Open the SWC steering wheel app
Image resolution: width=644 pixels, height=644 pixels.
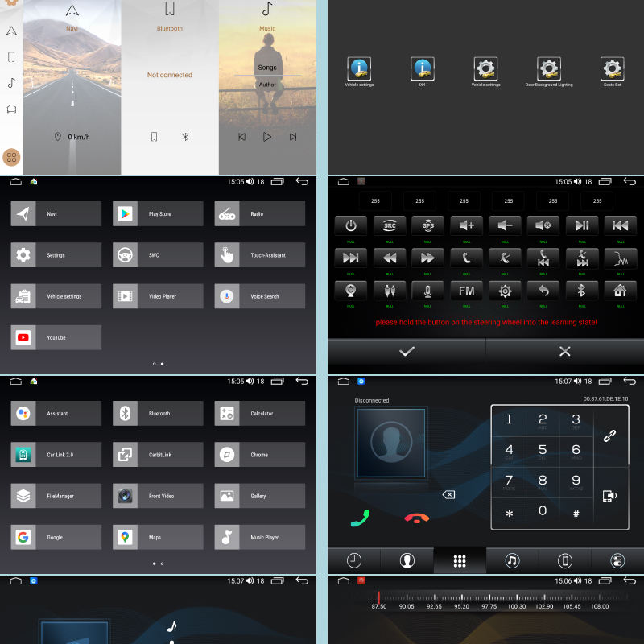tap(158, 255)
